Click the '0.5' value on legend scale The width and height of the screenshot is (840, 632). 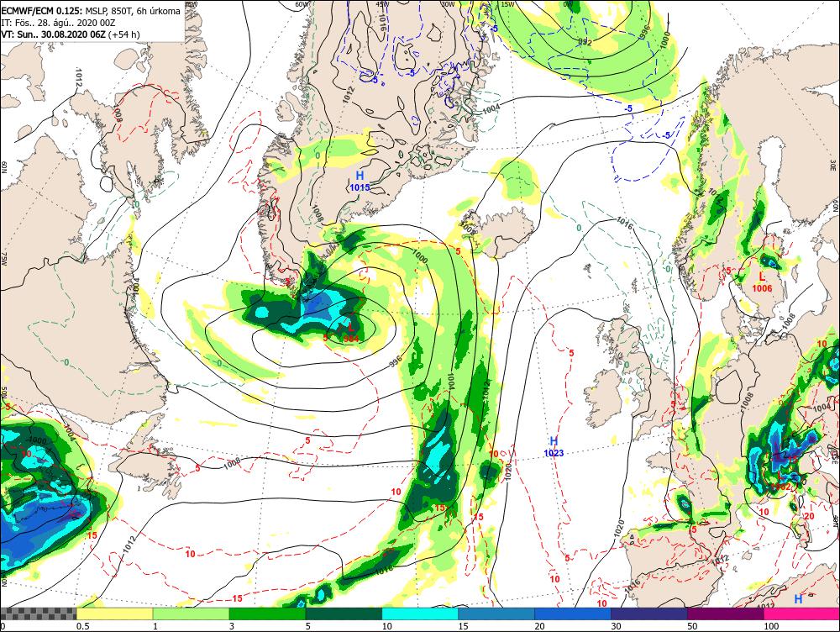[83, 626]
